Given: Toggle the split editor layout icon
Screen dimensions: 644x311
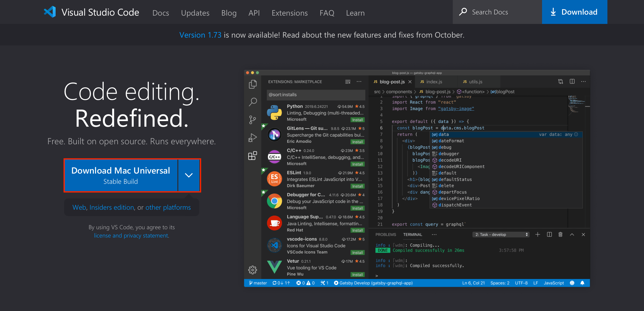Looking at the screenshot, I should coord(572,82).
